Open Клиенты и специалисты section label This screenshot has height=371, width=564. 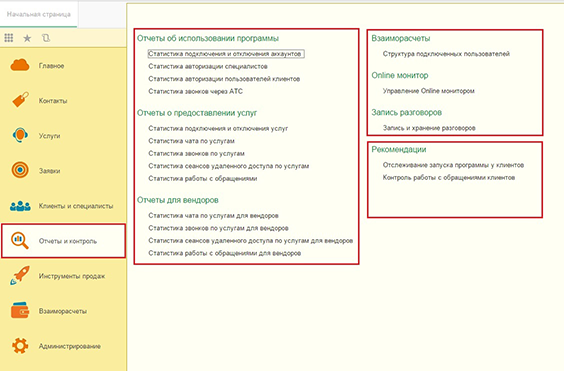76,206
